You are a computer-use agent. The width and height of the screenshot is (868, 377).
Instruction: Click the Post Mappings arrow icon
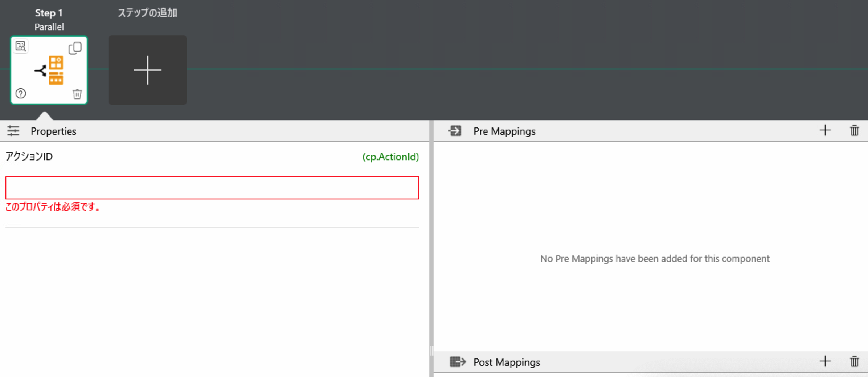[457, 362]
